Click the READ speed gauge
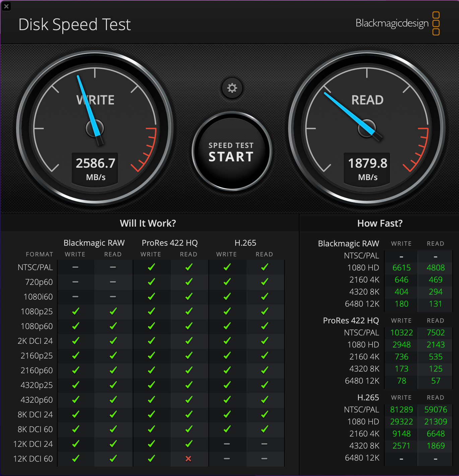This screenshot has width=459, height=476. tap(367, 129)
